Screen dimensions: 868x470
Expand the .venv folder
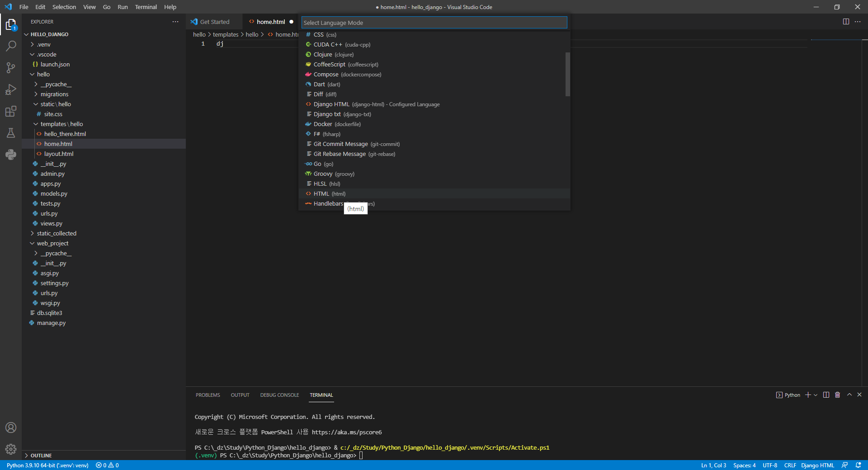tap(104, 45)
